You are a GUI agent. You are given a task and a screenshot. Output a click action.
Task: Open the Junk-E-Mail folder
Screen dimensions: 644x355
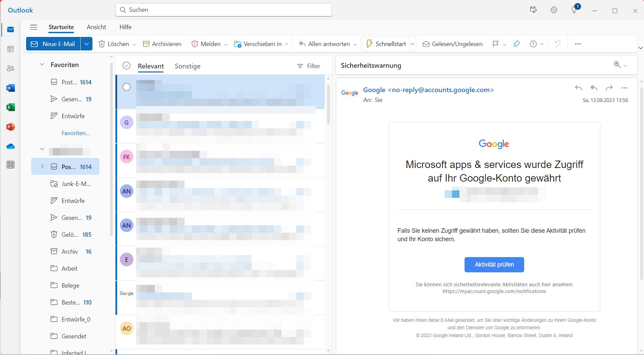click(65, 184)
